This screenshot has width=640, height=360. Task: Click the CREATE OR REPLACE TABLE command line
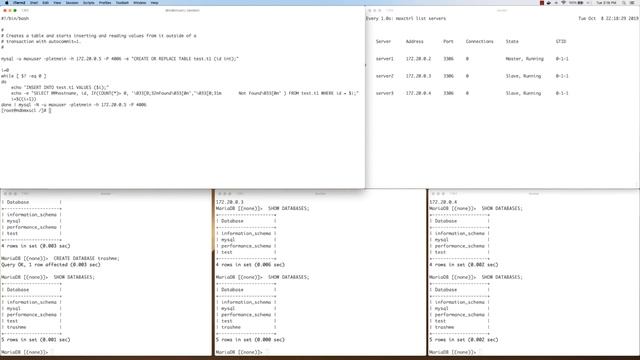coord(120,59)
